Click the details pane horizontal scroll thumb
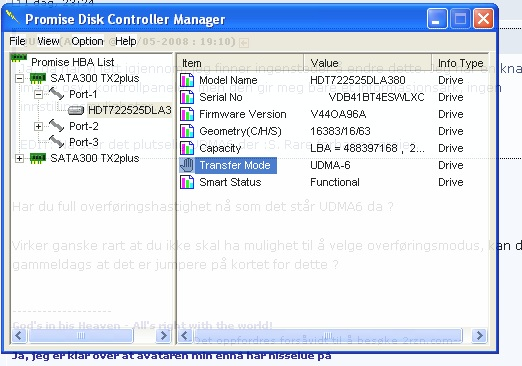 click(328, 336)
